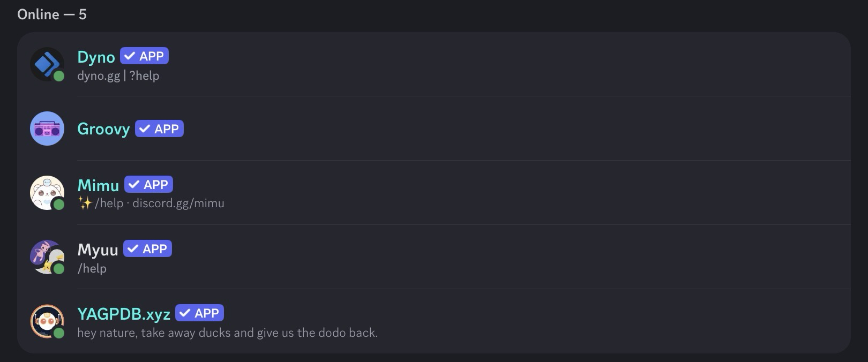Click YAGPDB's status about the dodo
This screenshot has width=868, height=362.
227,333
